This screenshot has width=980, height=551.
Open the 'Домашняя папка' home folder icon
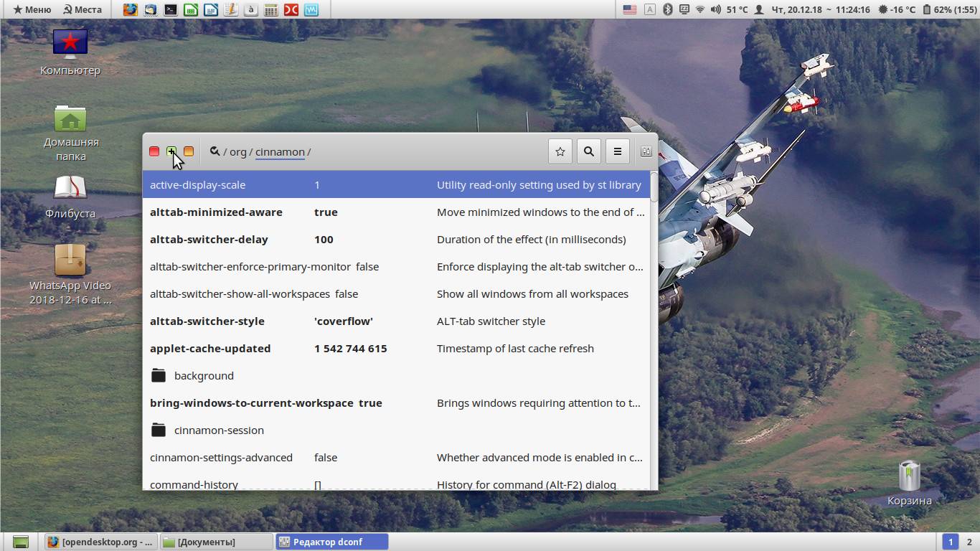click(70, 133)
